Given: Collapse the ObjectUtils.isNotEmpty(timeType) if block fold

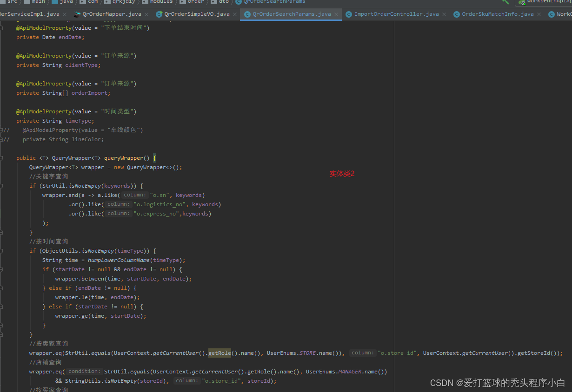Looking at the screenshot, I should pos(2,251).
